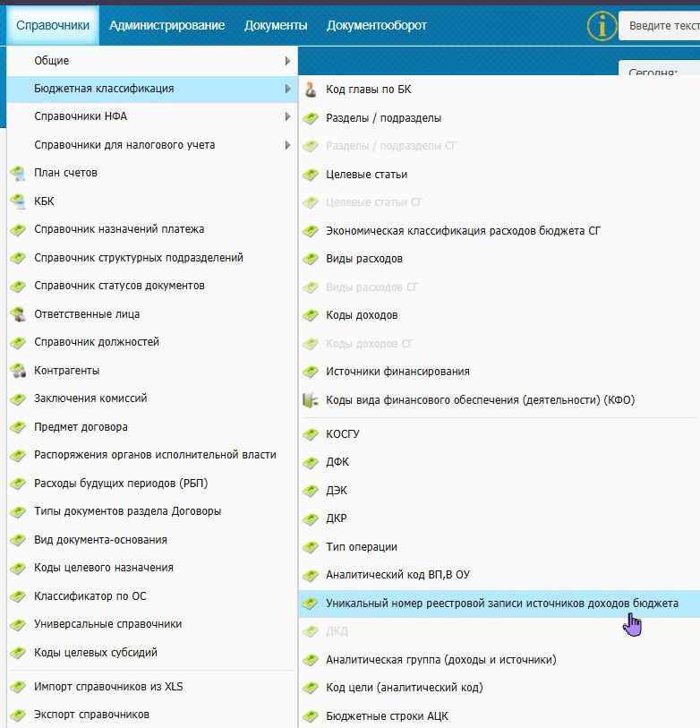
Task: Open Справочник структурных подразделений
Action: [x=152, y=258]
